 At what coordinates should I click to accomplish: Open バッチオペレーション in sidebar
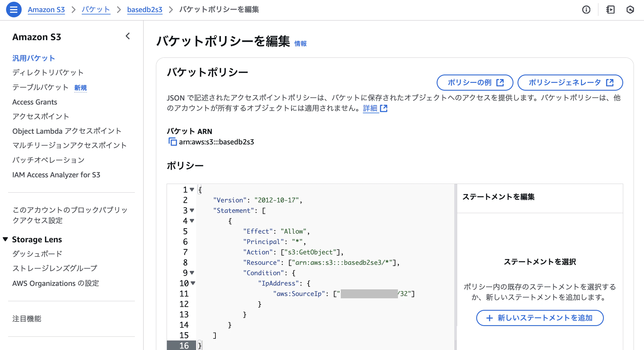[x=48, y=160]
